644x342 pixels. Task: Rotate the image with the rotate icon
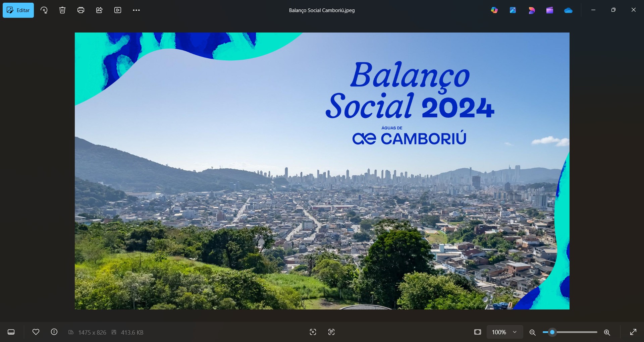[44, 10]
